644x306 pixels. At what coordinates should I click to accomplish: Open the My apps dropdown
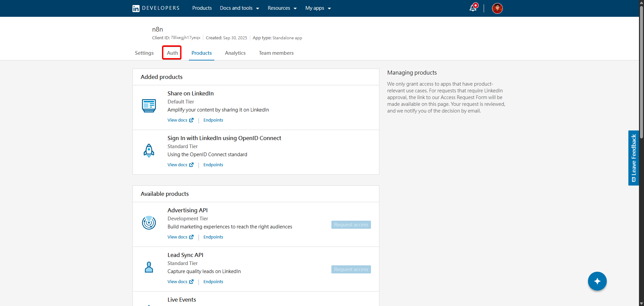(x=318, y=8)
